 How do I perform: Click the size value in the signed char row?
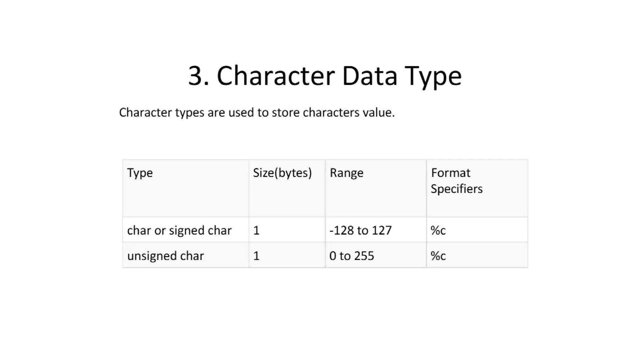click(x=256, y=230)
